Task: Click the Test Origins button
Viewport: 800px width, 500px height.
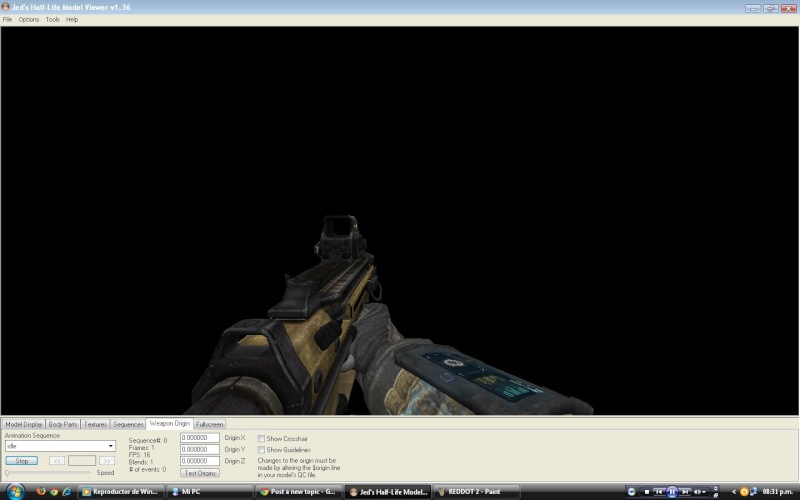Action: pos(200,473)
